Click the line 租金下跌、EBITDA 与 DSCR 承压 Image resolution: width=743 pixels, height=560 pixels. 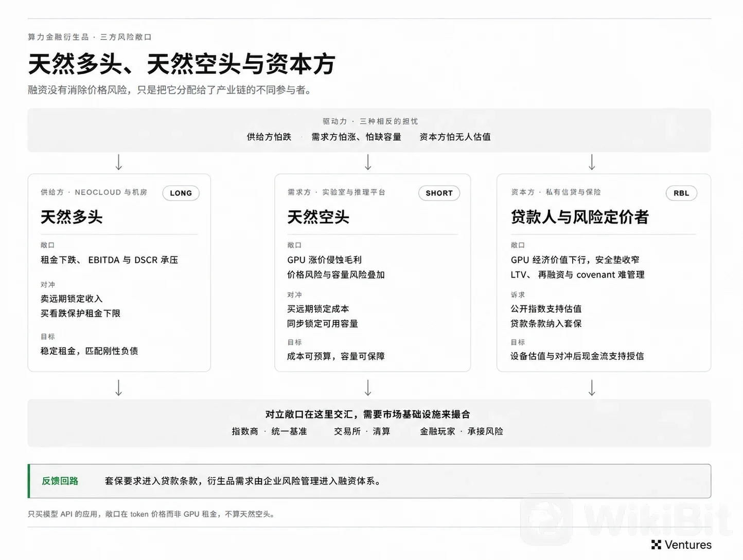[x=110, y=260]
